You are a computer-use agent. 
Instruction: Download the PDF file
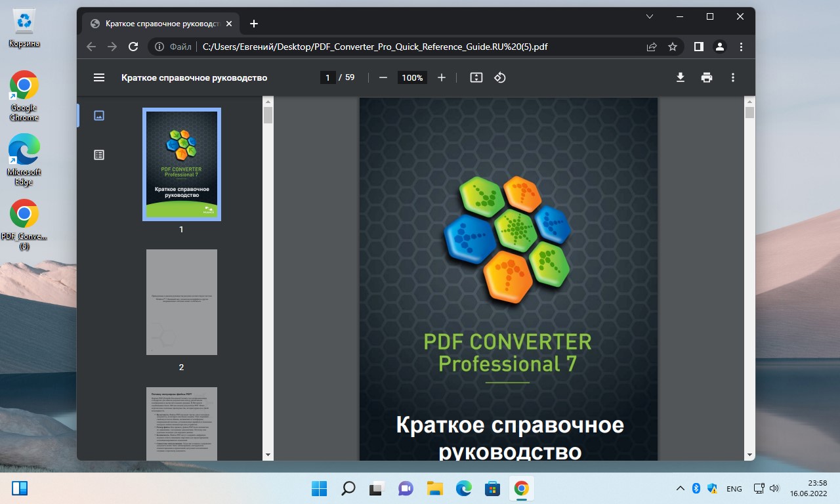681,77
